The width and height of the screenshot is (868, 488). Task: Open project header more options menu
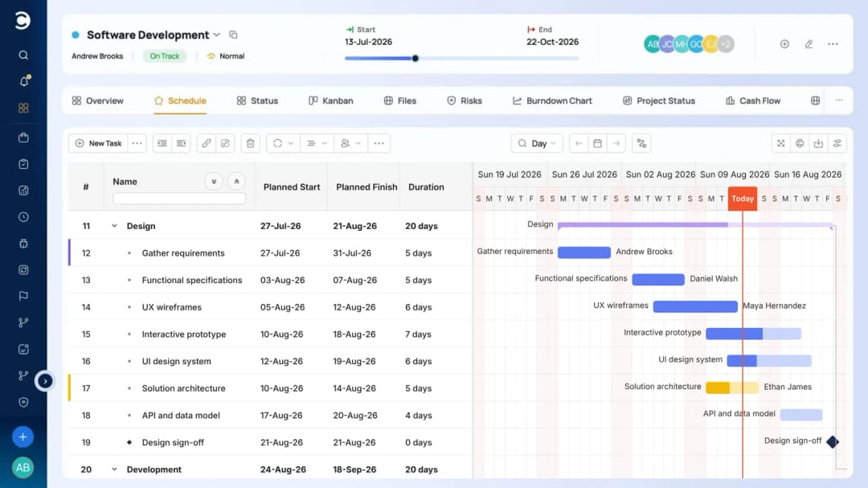(x=833, y=43)
